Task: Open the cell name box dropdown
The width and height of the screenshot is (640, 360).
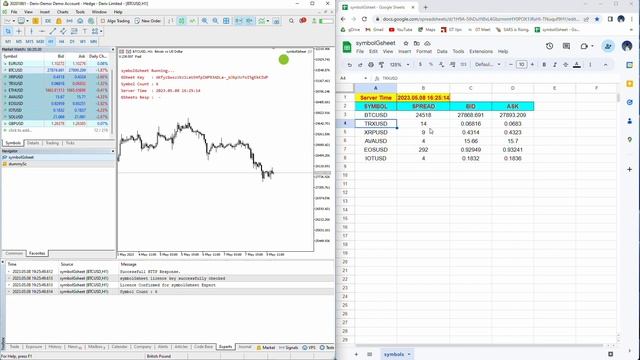Action: (x=365, y=78)
